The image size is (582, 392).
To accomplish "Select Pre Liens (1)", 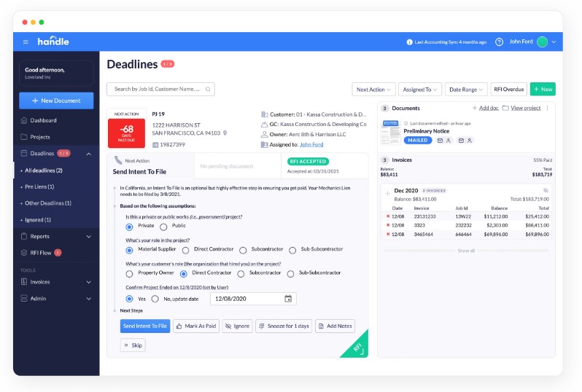I will (x=39, y=187).
